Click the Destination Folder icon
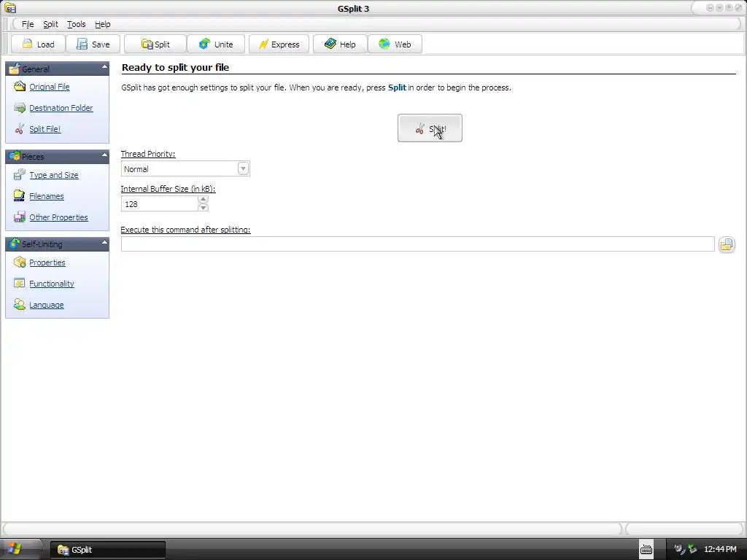Screen dimensions: 747x560 coord(20,108)
